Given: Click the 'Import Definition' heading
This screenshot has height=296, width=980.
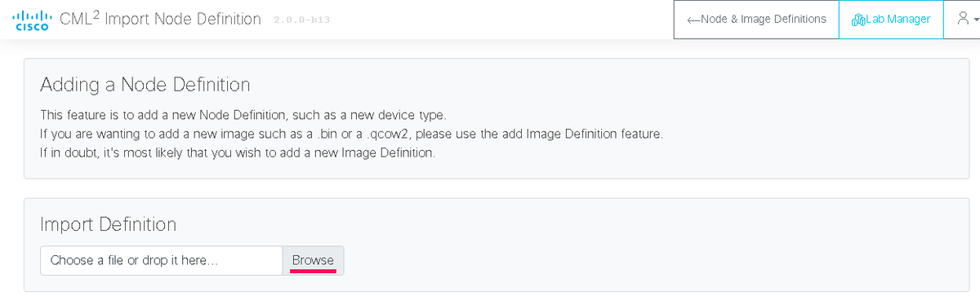Looking at the screenshot, I should [108, 223].
